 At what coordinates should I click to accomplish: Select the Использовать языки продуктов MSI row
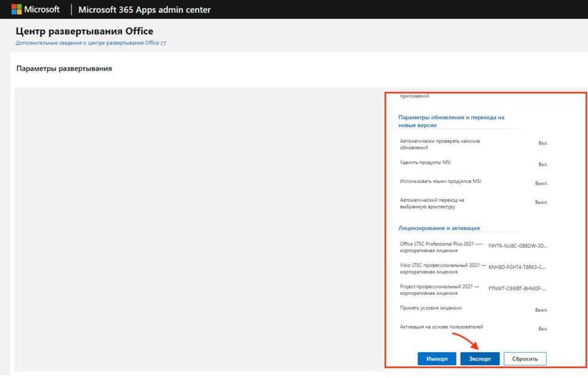pos(473,182)
